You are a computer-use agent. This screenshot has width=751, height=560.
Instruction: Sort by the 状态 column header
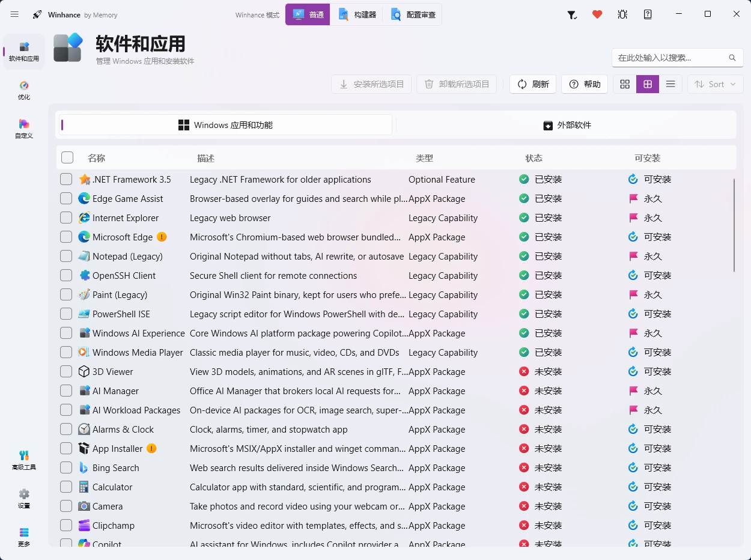[534, 158]
